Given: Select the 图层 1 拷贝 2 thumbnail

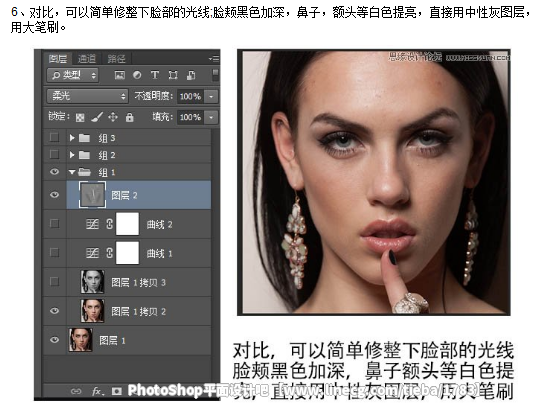Looking at the screenshot, I should [92, 311].
